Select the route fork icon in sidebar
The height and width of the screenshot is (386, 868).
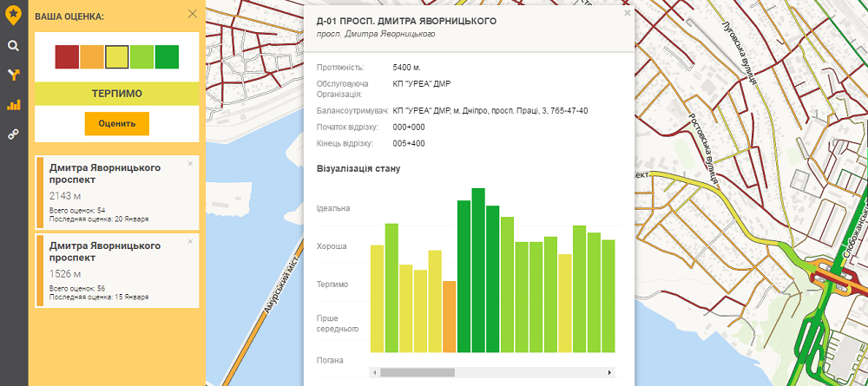pos(13,75)
